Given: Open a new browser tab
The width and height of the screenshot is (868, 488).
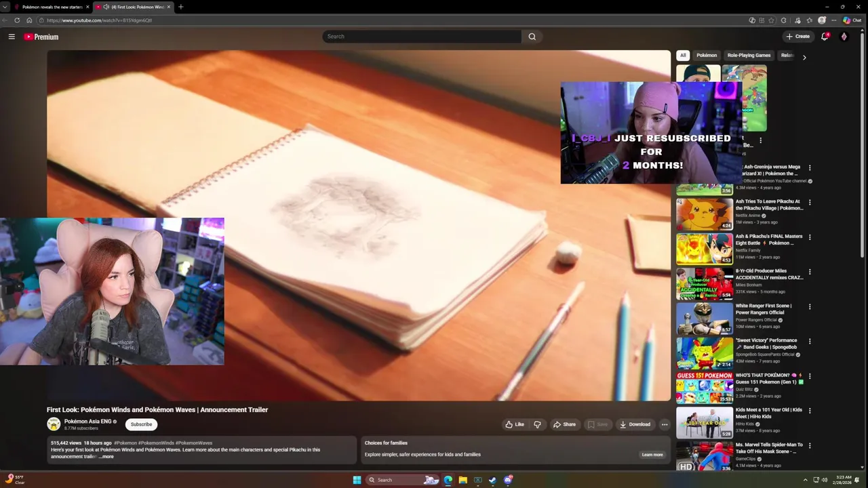Looking at the screenshot, I should tap(180, 7).
